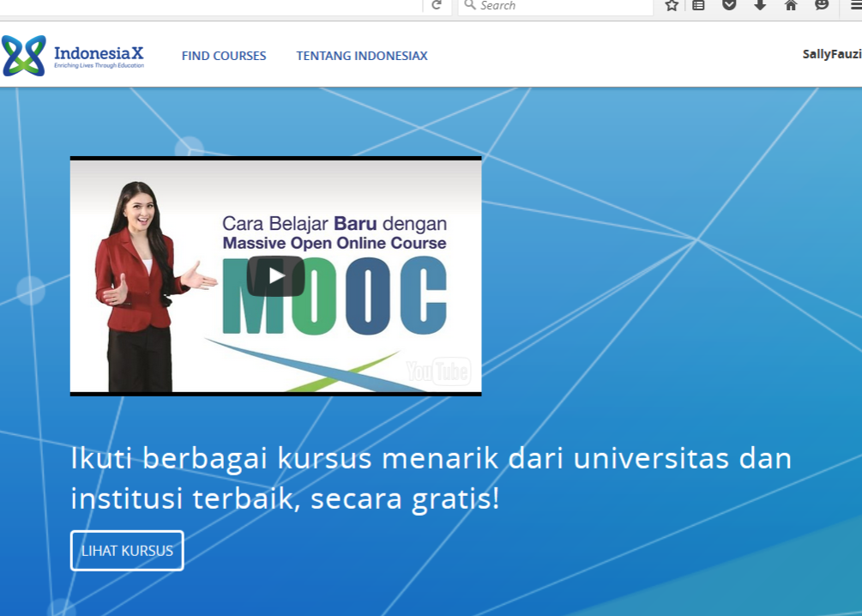Click the IndonesiaX logo

(x=73, y=56)
